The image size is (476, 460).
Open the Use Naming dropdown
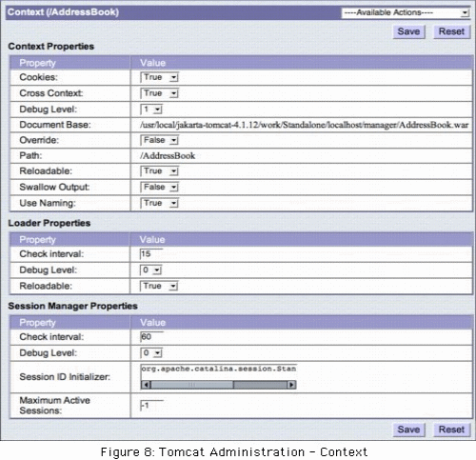point(159,203)
